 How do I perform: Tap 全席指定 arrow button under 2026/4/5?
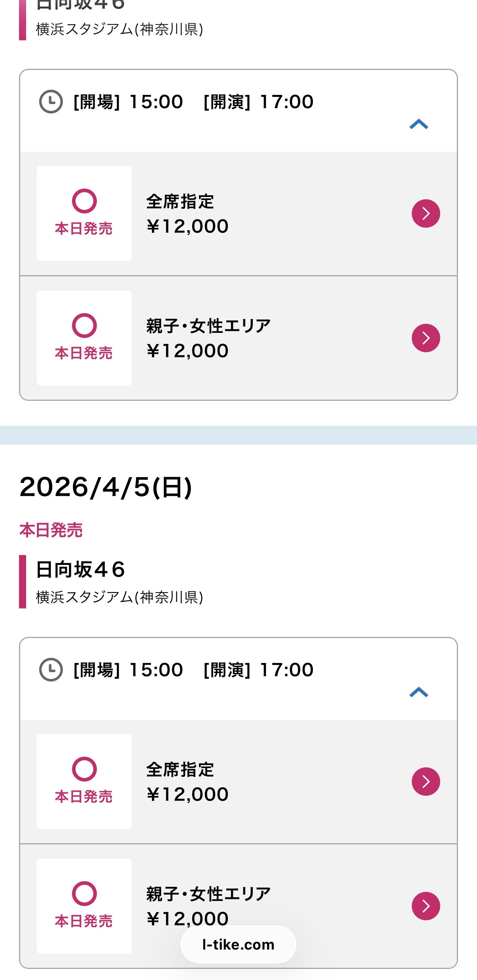426,782
